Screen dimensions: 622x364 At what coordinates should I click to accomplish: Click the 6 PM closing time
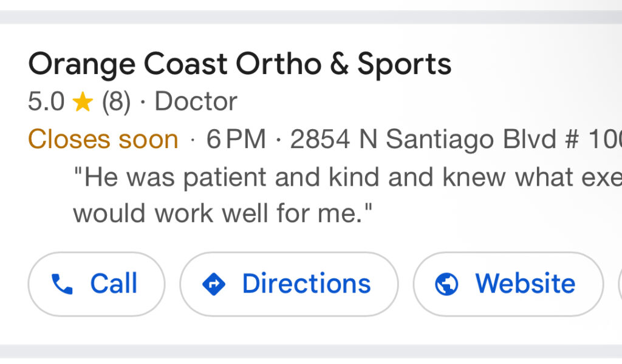coord(236,140)
